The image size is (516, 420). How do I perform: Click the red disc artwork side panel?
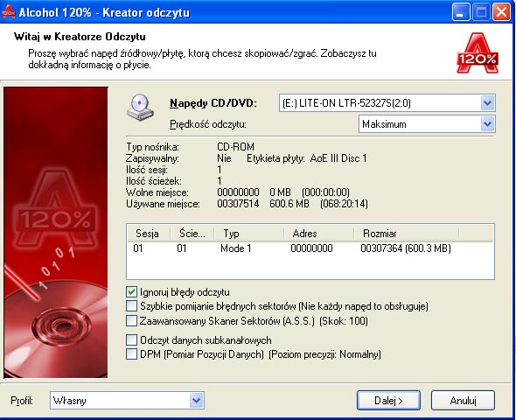tap(56, 233)
